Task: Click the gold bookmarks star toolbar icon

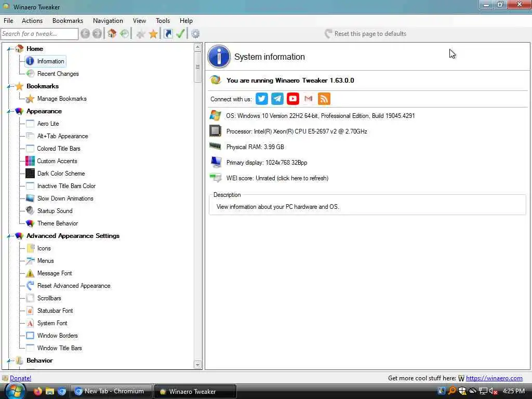Action: [x=153, y=34]
